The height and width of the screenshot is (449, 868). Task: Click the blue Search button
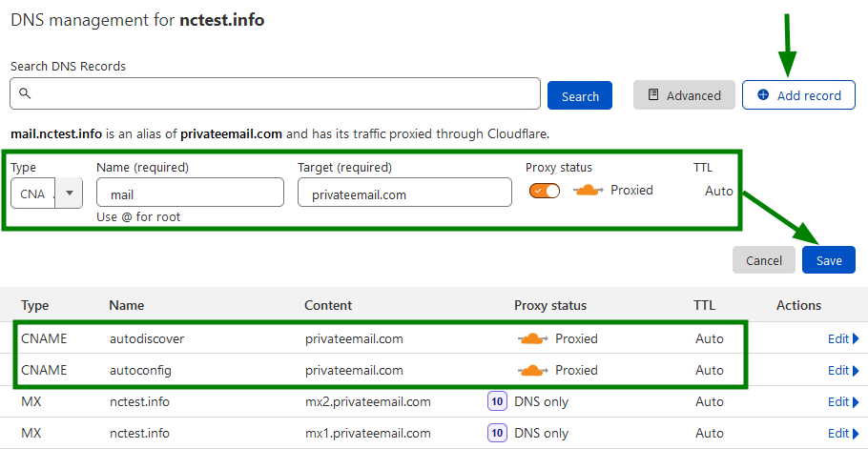pyautogui.click(x=580, y=95)
